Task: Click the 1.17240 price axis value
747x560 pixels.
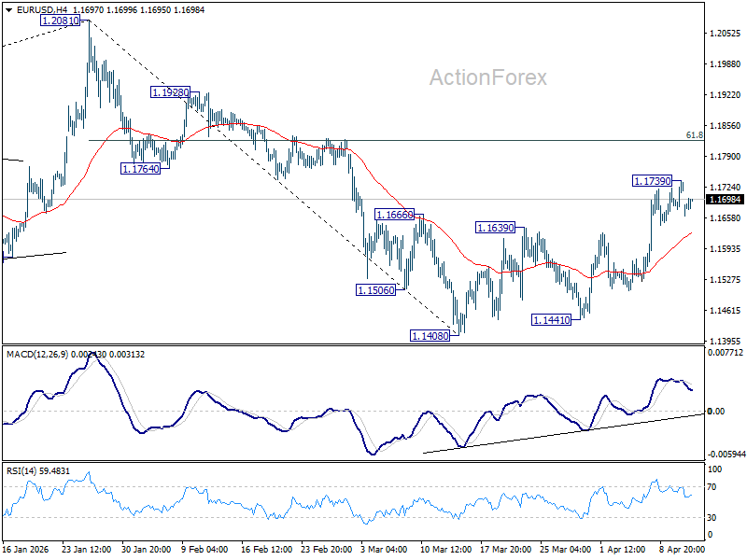Action: coord(725,188)
